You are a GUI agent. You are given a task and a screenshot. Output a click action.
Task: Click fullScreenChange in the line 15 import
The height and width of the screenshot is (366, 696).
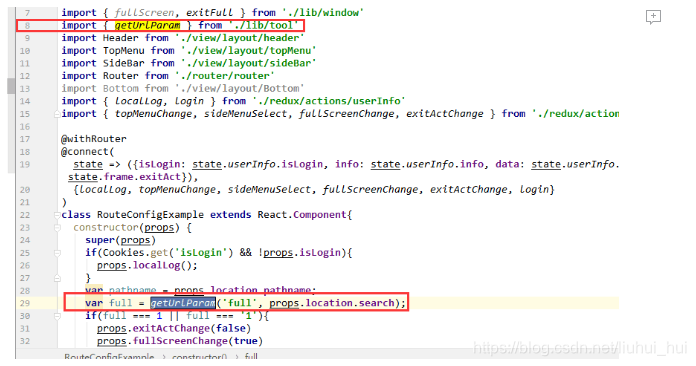pos(346,114)
